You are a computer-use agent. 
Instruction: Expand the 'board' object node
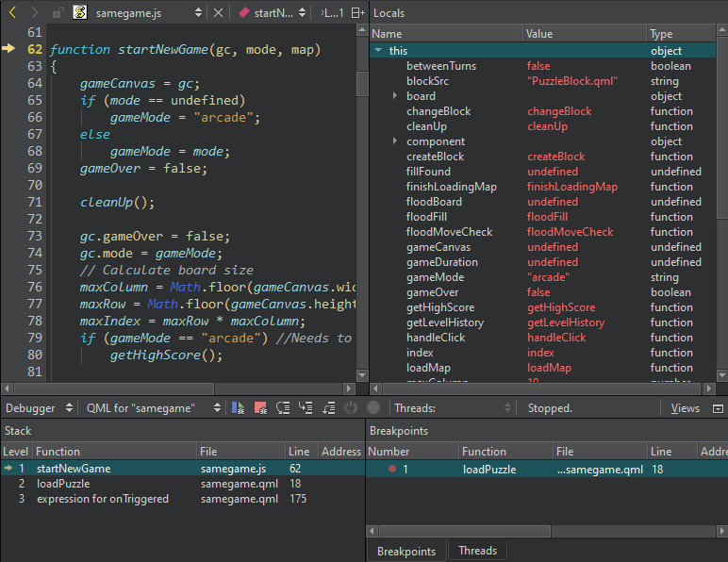pos(395,96)
